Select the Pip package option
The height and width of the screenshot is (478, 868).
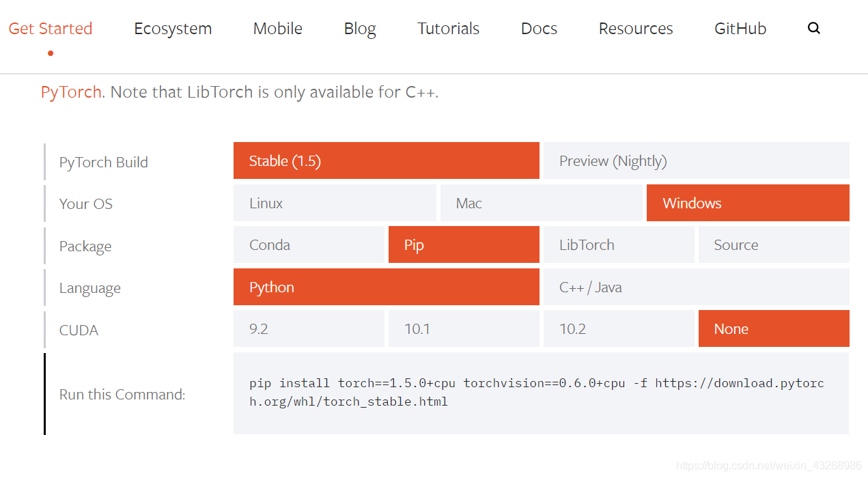pyautogui.click(x=464, y=244)
